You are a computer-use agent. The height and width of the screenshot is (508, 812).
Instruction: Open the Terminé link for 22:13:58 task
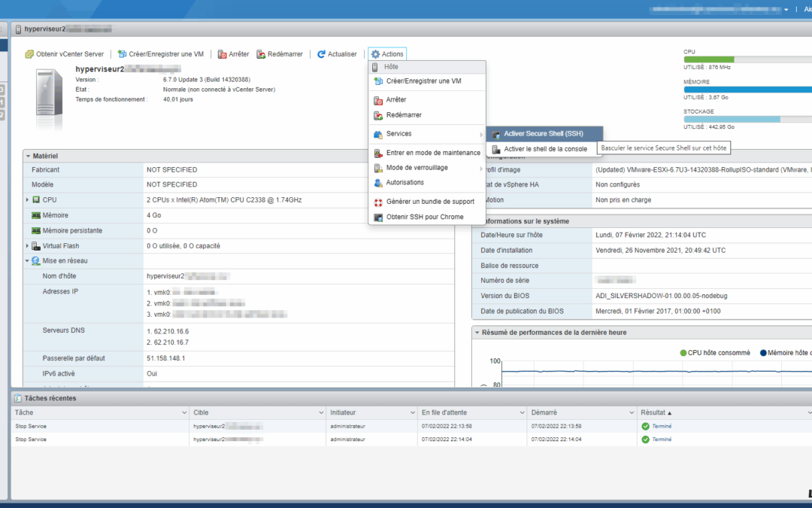tap(662, 426)
